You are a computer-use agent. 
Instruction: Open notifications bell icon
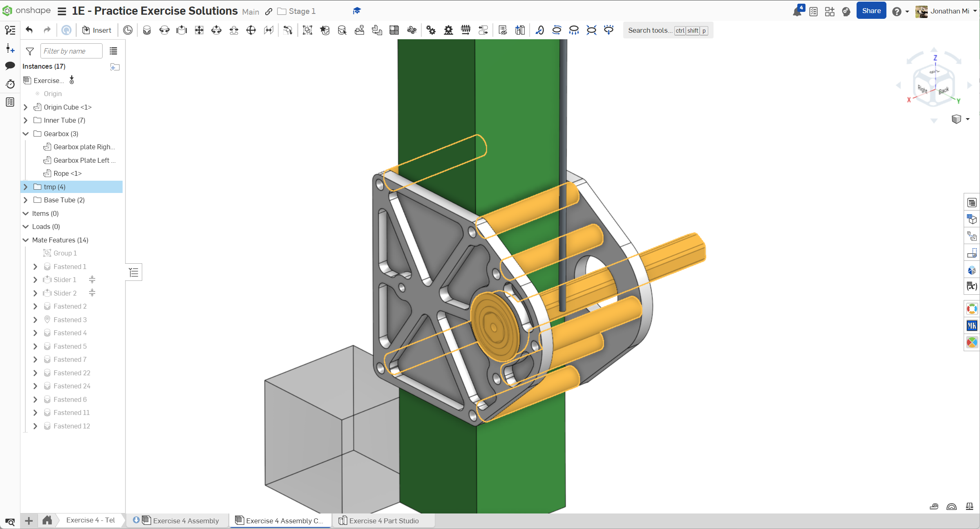[797, 11]
